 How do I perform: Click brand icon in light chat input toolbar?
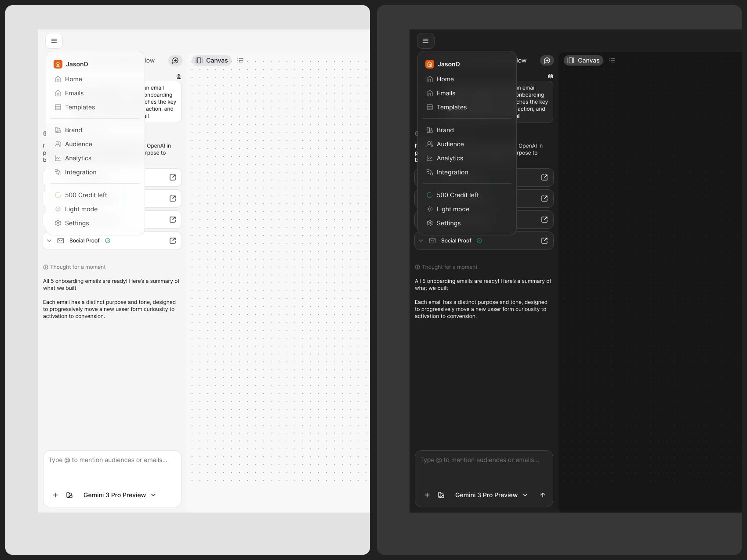(x=69, y=495)
